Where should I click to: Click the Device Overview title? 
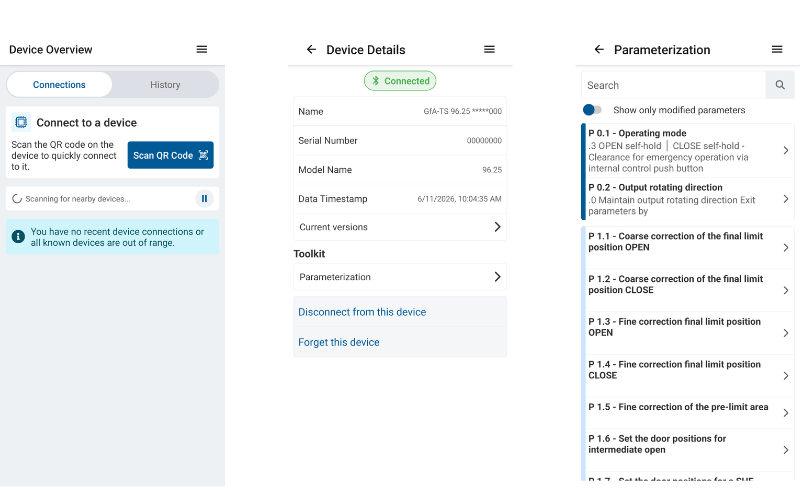[x=51, y=49]
